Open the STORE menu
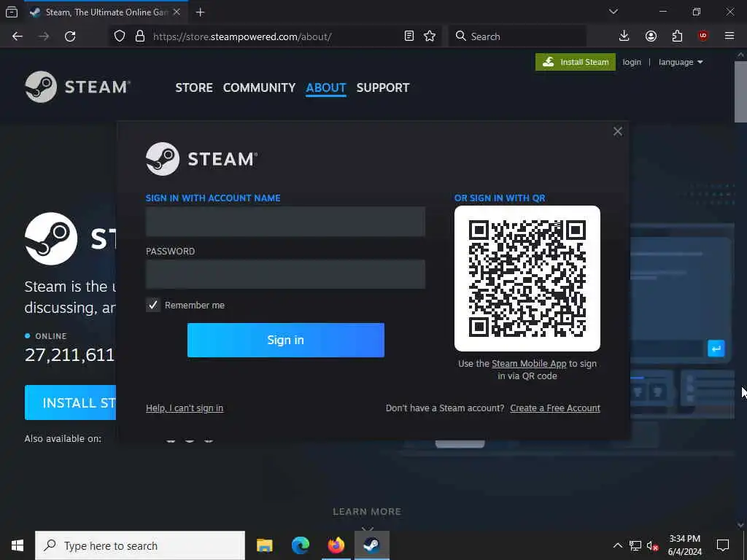This screenshot has height=560, width=747. (194, 87)
